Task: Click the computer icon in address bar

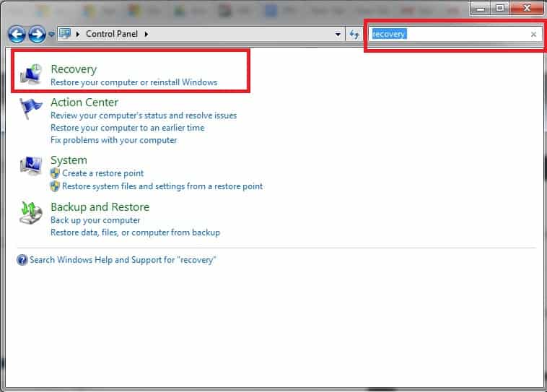Action: (65, 34)
